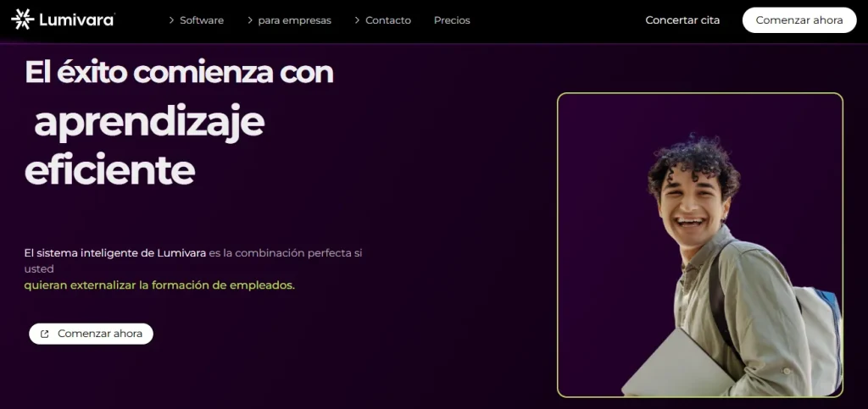Click the headline El éxito comienza con
This screenshot has height=409, width=868.
point(179,73)
